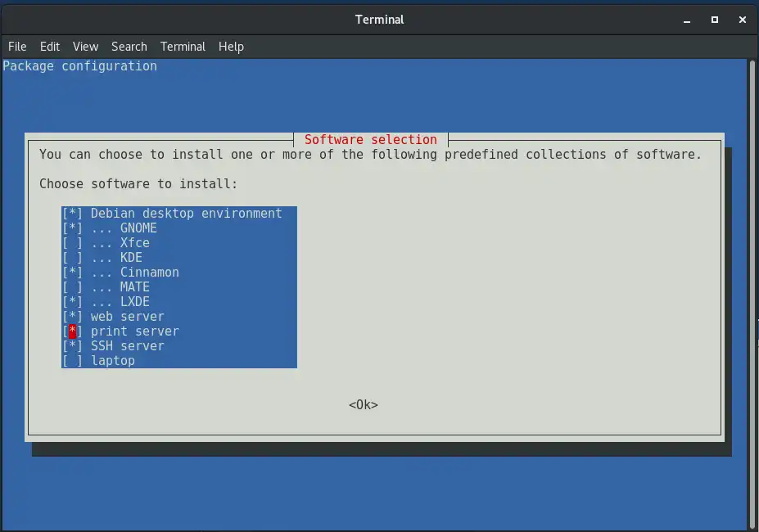Click the 'web server' label text
The width and height of the screenshot is (759, 532).
pyautogui.click(x=128, y=317)
